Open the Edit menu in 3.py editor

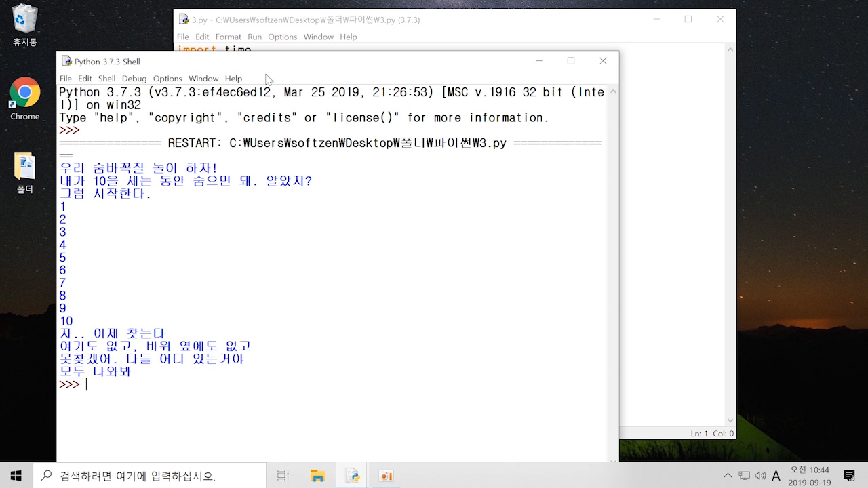click(202, 37)
